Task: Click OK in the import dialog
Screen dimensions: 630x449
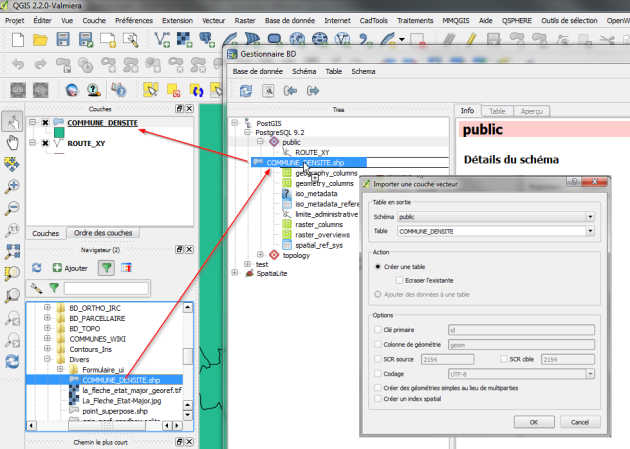Action: (534, 422)
